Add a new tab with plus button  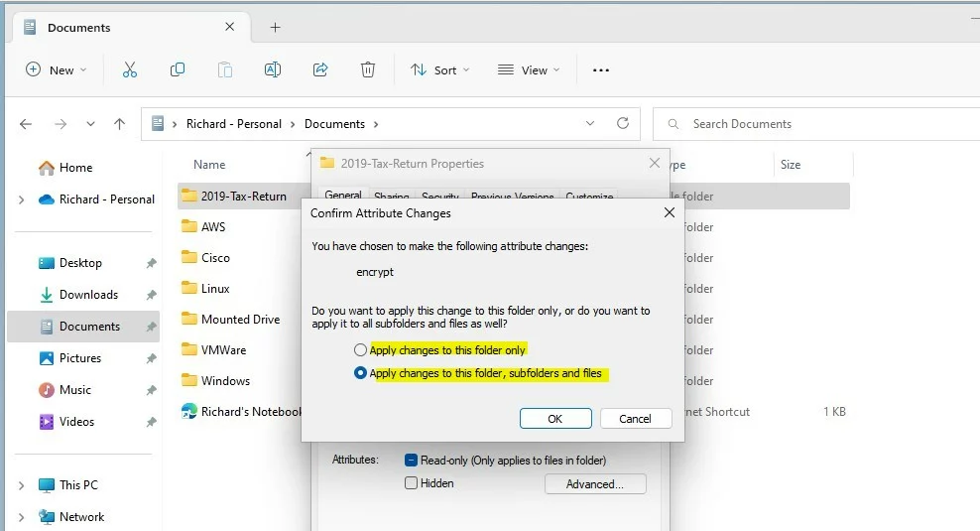click(x=275, y=28)
